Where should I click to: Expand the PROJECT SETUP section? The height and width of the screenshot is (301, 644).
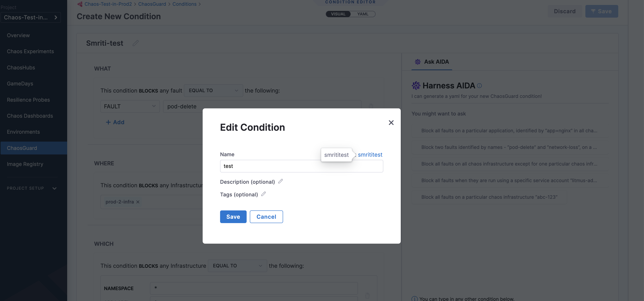[x=32, y=188]
